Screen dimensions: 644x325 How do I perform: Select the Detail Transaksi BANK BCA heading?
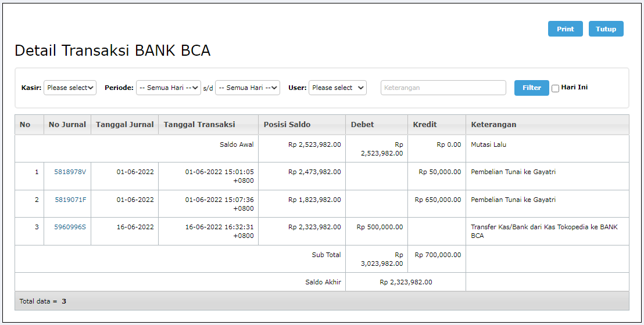pyautogui.click(x=113, y=50)
